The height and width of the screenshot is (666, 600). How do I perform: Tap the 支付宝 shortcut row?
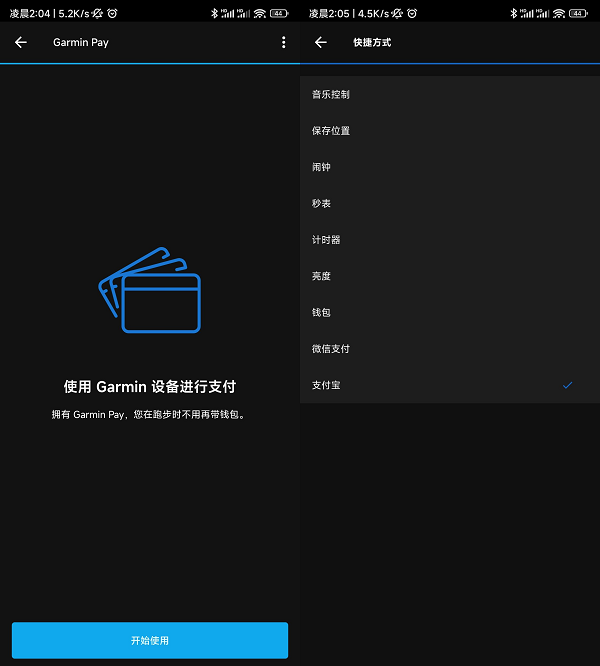pos(450,385)
